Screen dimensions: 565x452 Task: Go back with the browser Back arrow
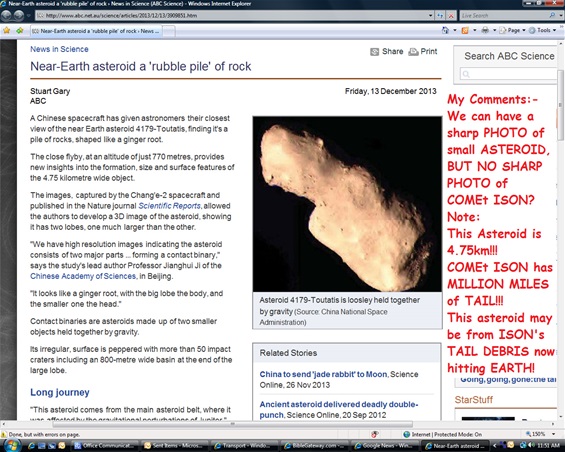(x=6, y=15)
